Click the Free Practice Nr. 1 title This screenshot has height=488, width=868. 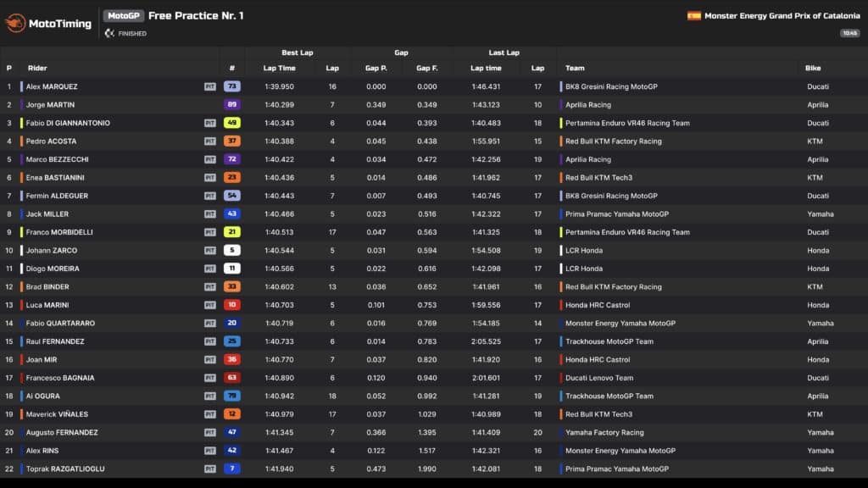click(196, 15)
